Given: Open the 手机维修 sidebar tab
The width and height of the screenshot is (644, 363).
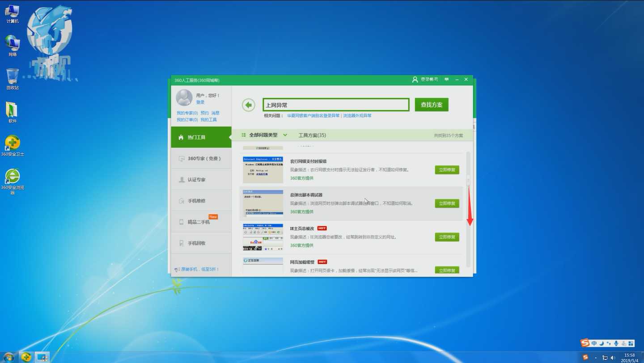Looking at the screenshot, I should click(x=201, y=201).
